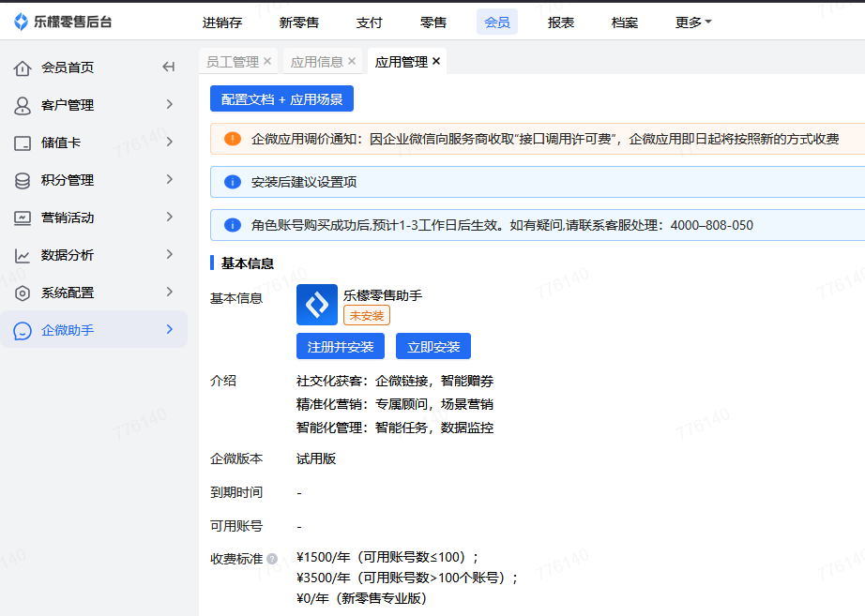This screenshot has width=865, height=616.
Task: Click the 社交化获客 intro line
Action: (x=395, y=381)
